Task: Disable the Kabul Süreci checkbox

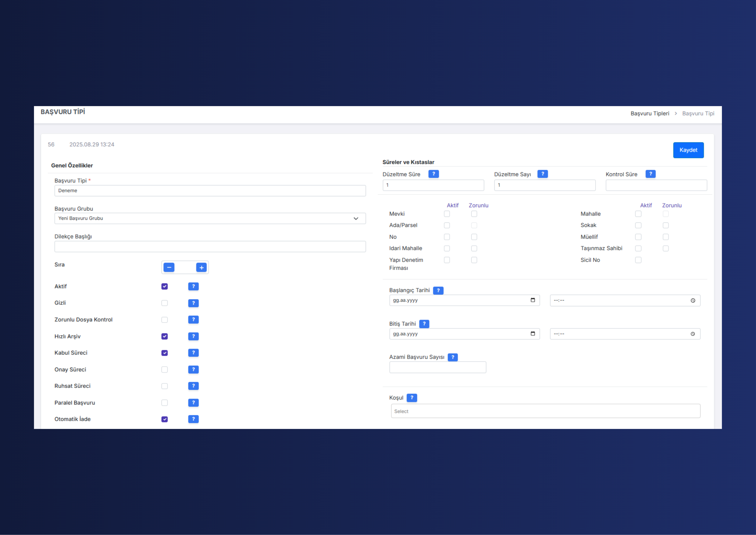Action: click(x=165, y=353)
